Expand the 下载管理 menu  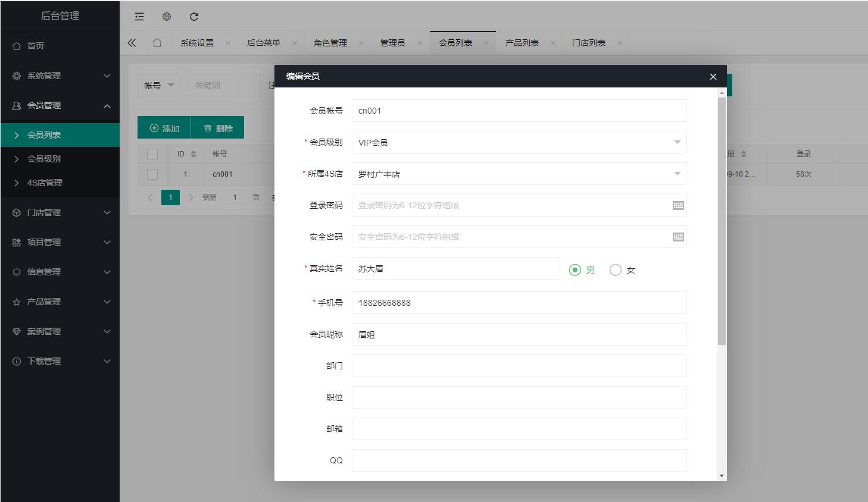click(x=107, y=361)
